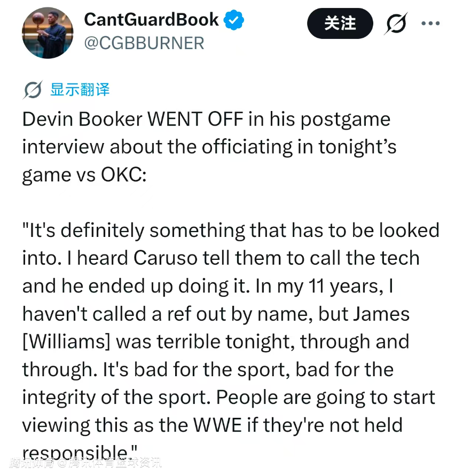Click the name "Devin Booker" in the tweet
Screen dimensions: 455x476
(x=82, y=119)
